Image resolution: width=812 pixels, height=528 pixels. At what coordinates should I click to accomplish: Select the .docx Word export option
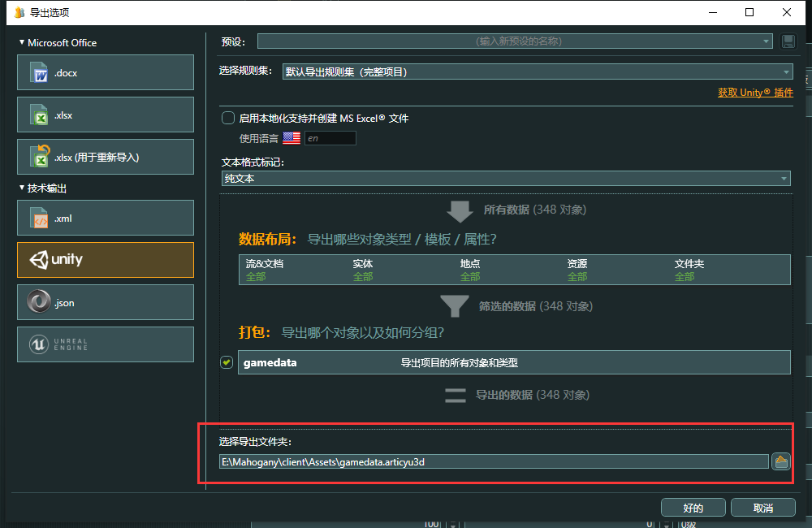(106, 73)
